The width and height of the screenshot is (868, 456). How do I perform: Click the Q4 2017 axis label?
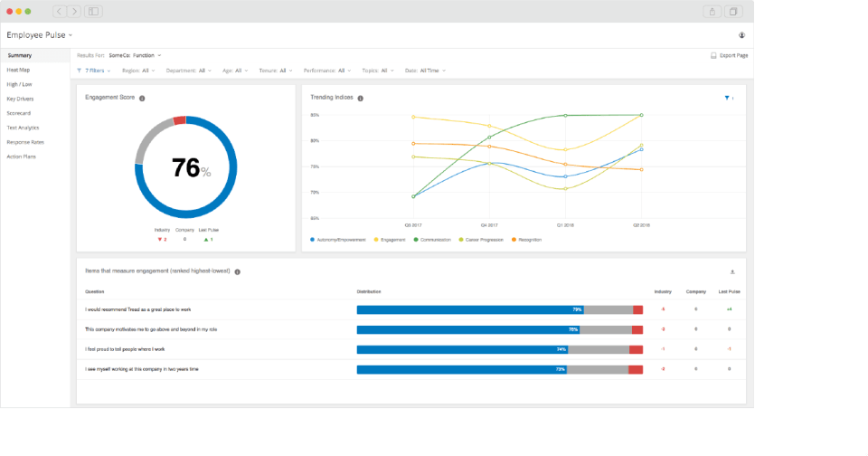(489, 225)
